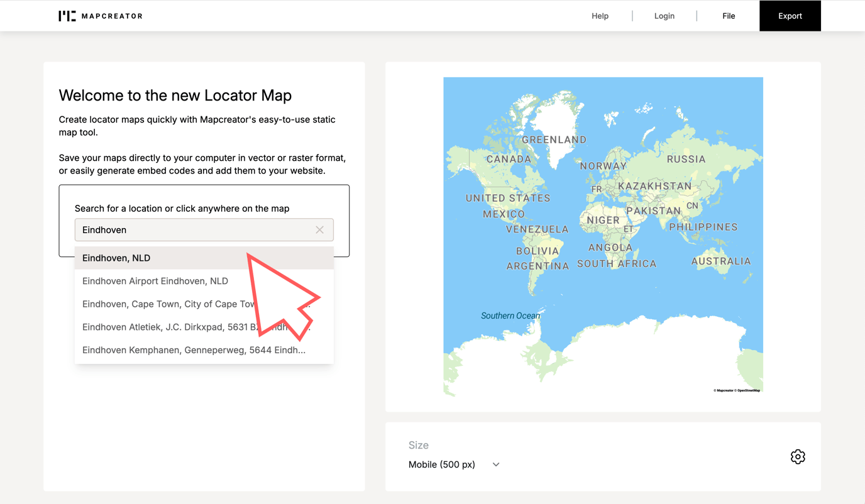Clear the search field with the X icon

(x=319, y=229)
